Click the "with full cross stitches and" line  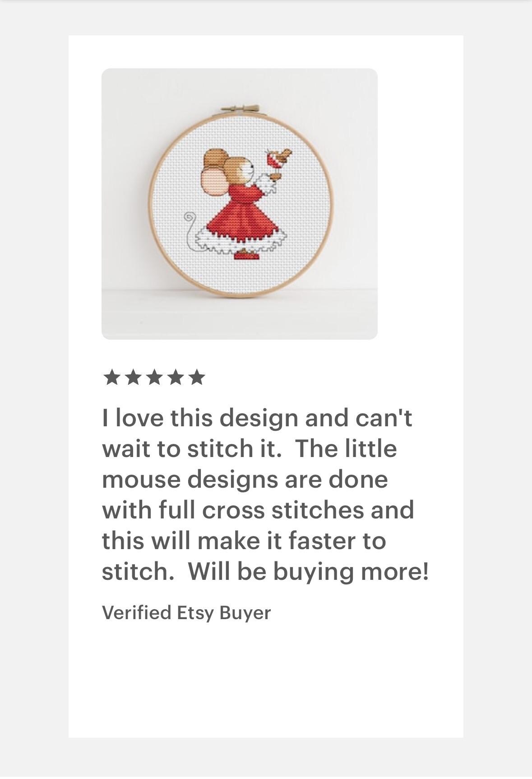click(x=258, y=509)
